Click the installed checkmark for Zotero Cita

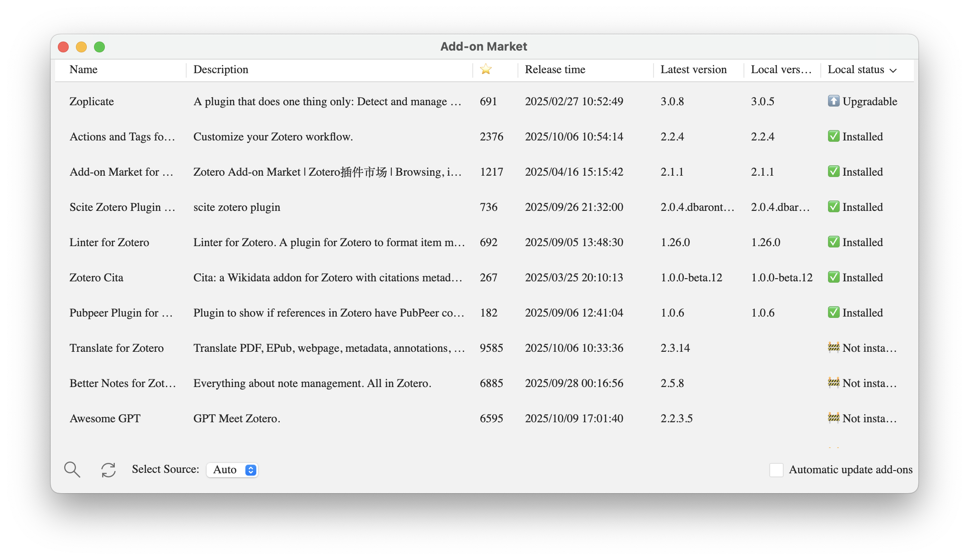833,277
